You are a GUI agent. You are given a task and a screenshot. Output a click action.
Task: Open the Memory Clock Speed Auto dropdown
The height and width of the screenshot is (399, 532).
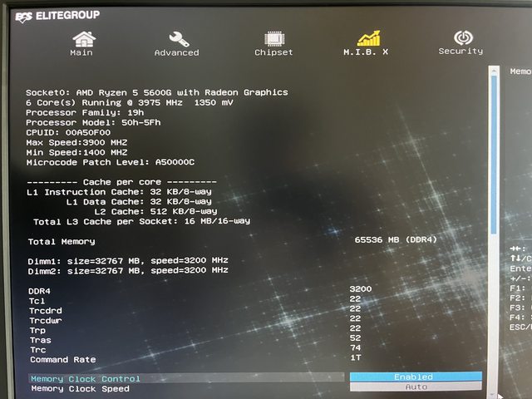[415, 387]
